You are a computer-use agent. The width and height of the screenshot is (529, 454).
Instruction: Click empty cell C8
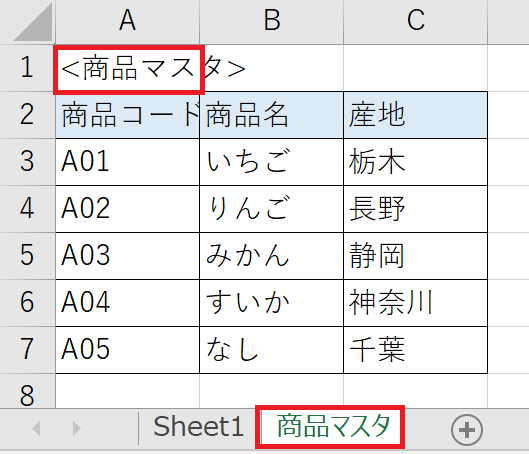415,391
